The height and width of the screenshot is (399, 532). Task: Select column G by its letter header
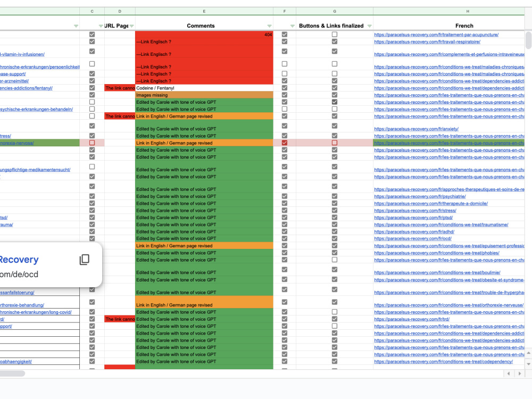[x=335, y=11]
